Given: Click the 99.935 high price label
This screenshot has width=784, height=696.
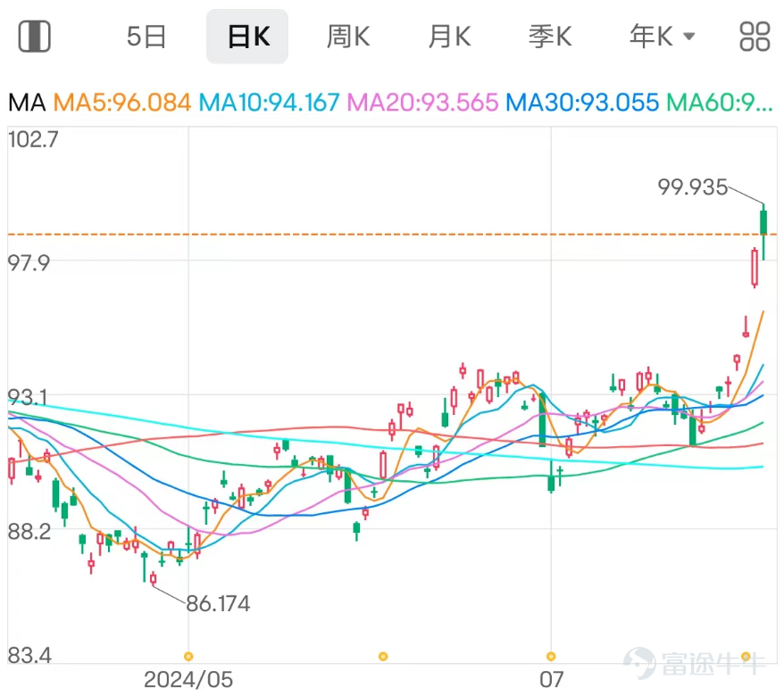Looking at the screenshot, I should click(x=693, y=187).
